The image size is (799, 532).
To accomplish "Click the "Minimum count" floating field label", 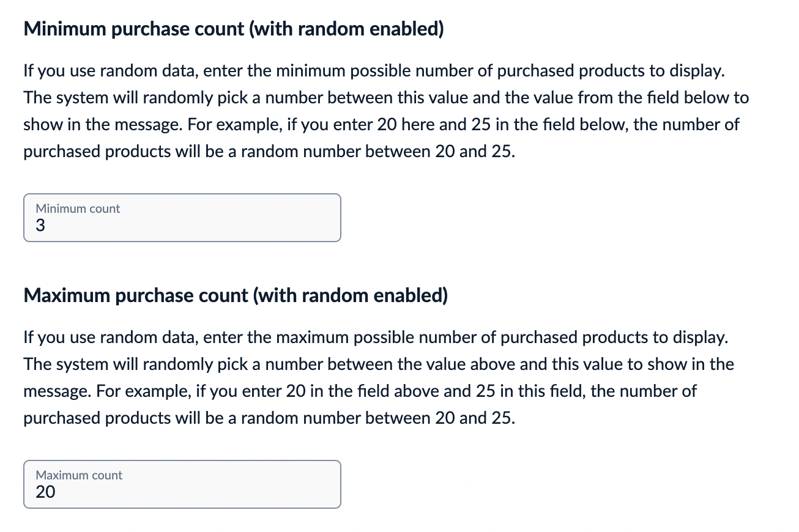I will [78, 209].
